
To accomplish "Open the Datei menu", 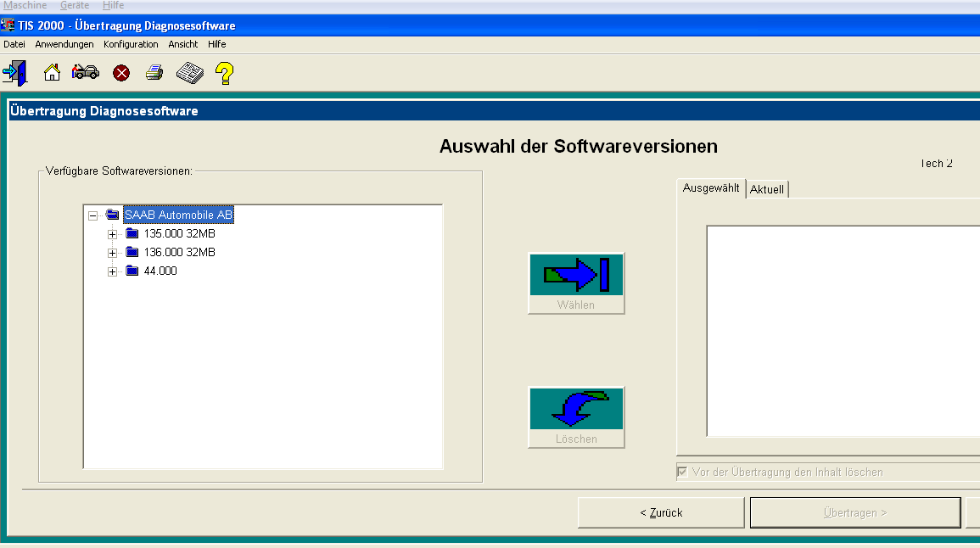I will (x=14, y=44).
